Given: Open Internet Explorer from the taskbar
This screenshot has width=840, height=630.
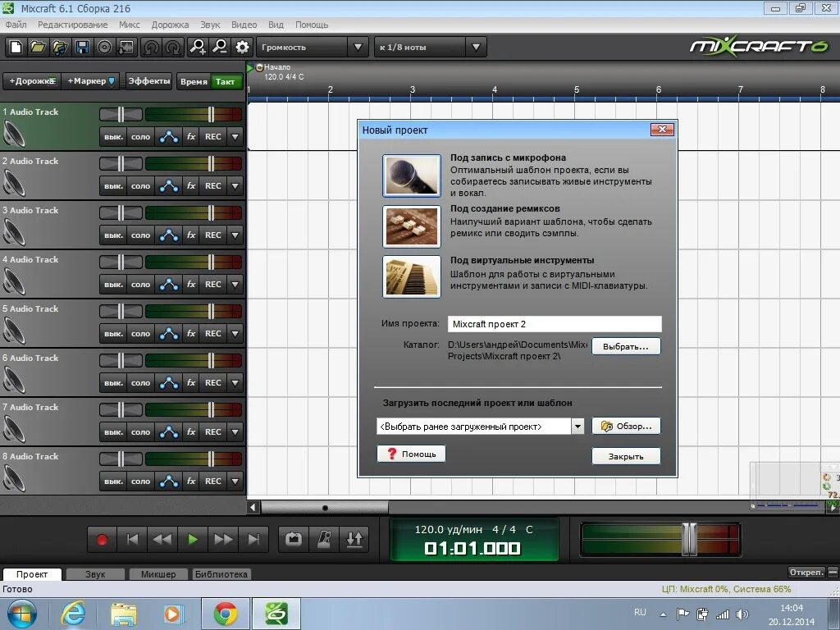Looking at the screenshot, I should [x=73, y=614].
